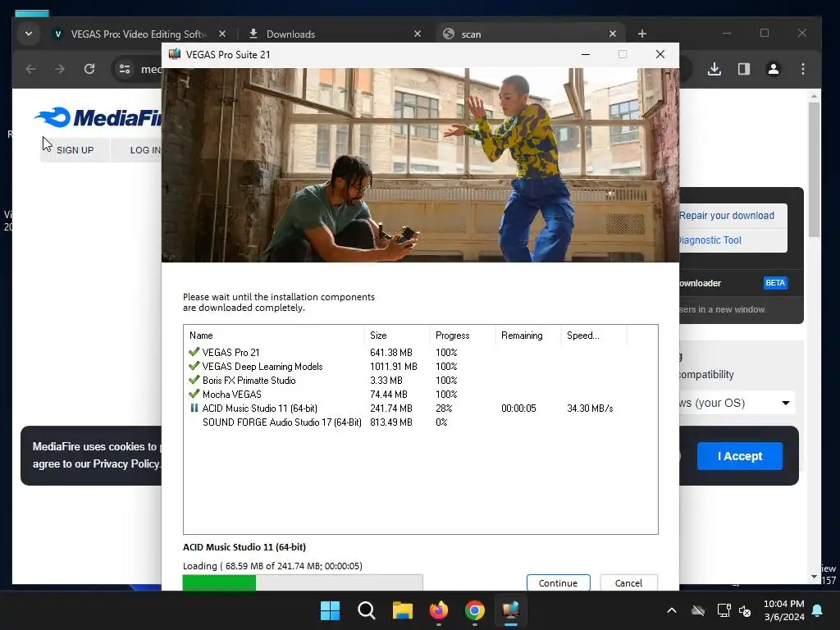Click the Remaining column header
The image size is (840, 630).
tap(528, 336)
